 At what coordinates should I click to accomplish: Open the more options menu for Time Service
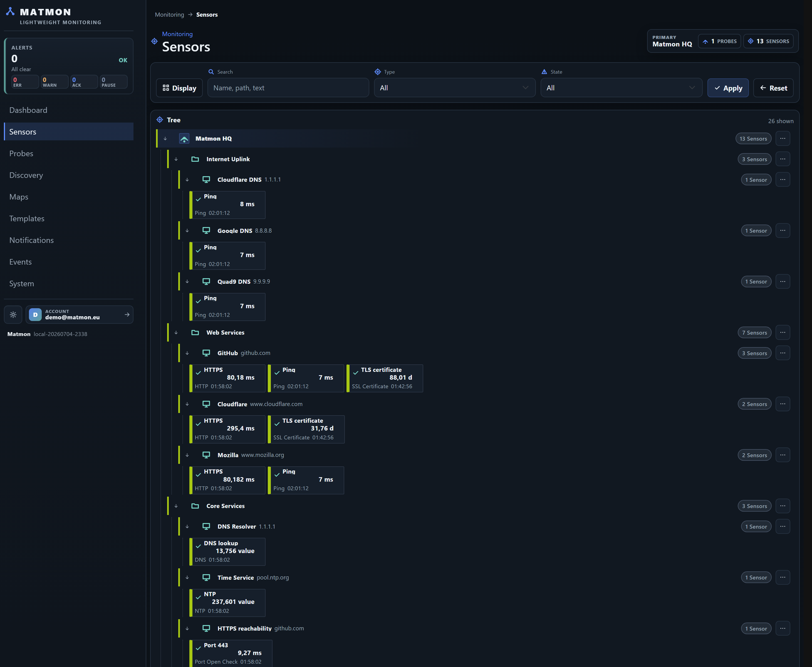click(x=783, y=578)
